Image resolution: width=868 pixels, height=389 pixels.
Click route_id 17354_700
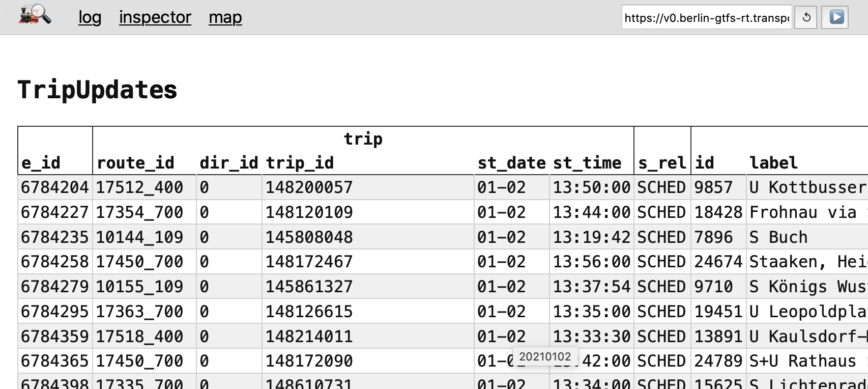tap(140, 212)
